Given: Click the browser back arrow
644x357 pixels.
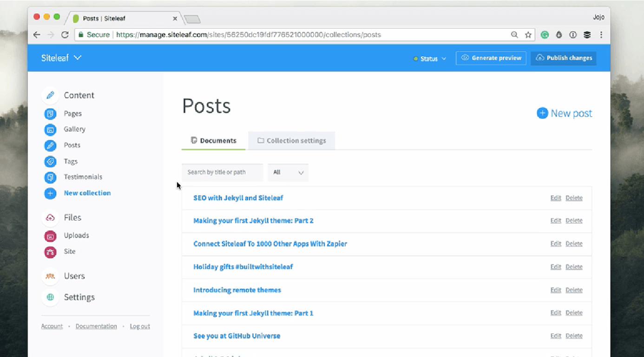Looking at the screenshot, I should click(37, 35).
